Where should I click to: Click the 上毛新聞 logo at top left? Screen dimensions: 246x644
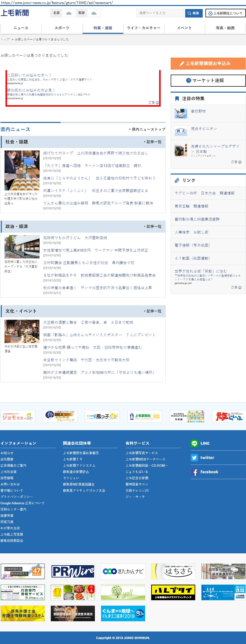tap(15, 13)
